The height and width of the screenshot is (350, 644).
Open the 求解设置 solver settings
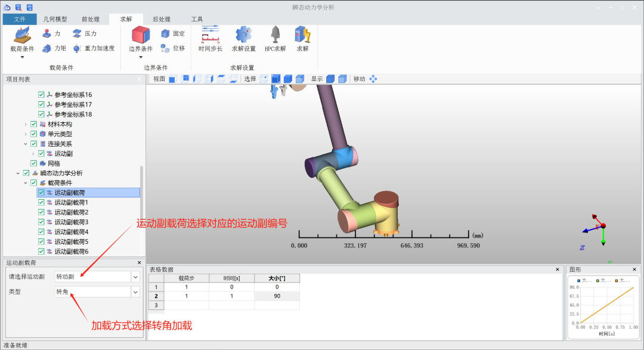243,39
